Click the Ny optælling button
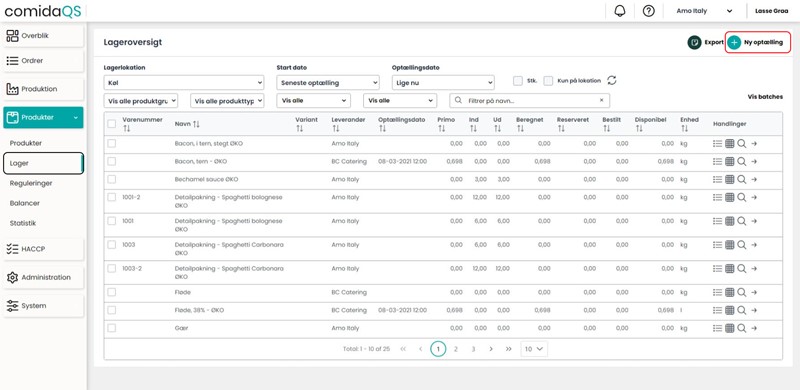 pyautogui.click(x=758, y=42)
